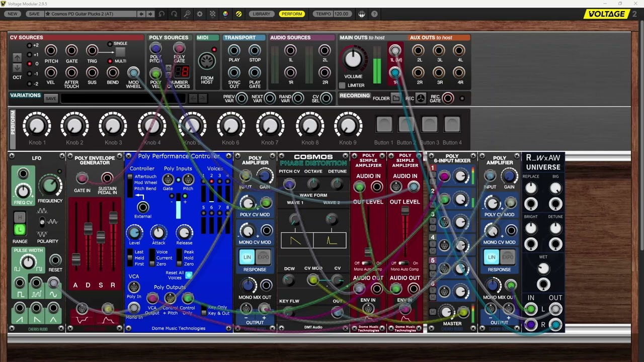
Task: Click the tempo value 120.00 field
Action: 342,14
